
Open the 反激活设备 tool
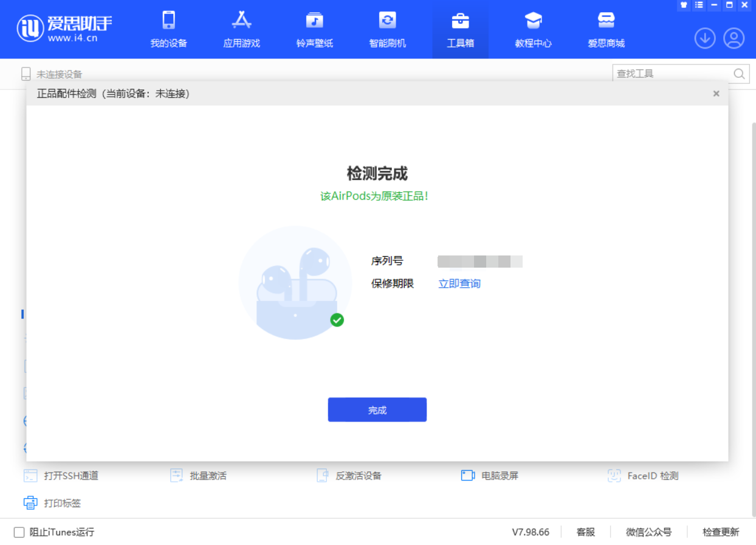(349, 476)
